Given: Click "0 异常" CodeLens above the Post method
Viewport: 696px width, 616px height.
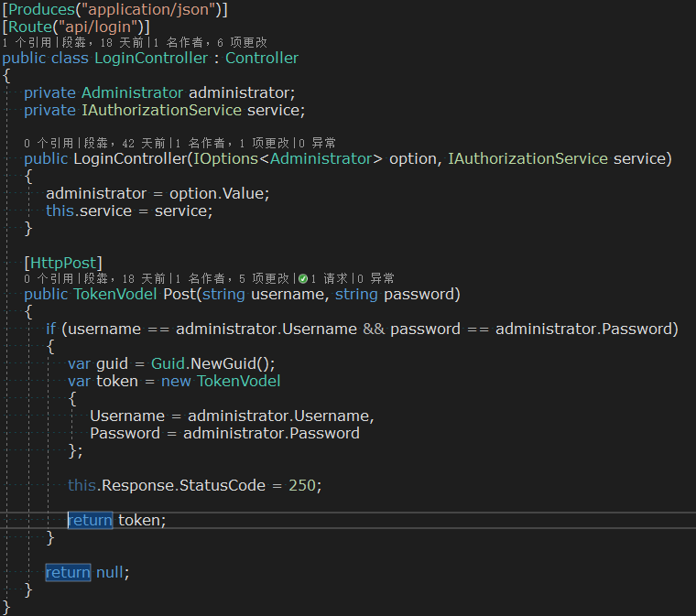Looking at the screenshot, I should tap(376, 278).
